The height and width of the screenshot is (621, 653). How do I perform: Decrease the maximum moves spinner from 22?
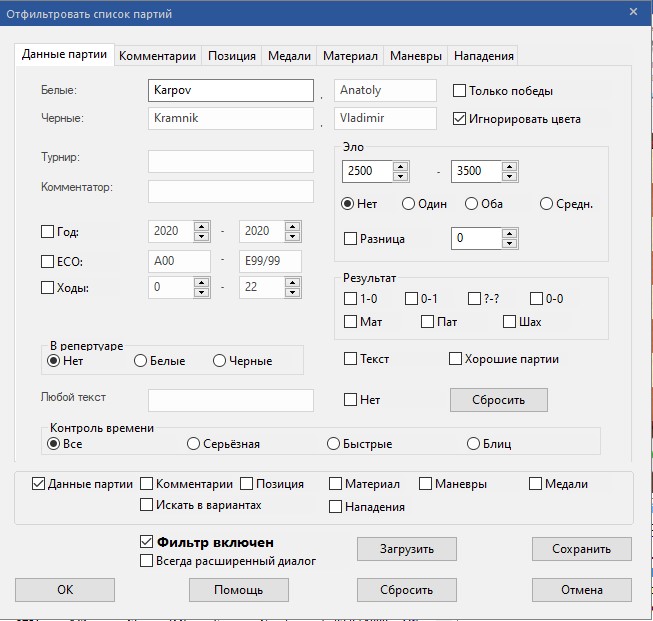click(293, 292)
